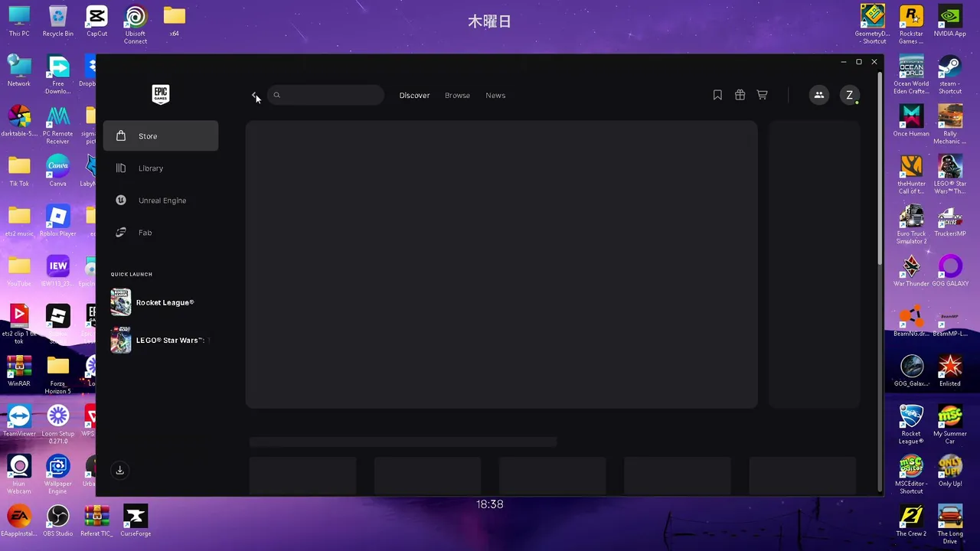
Task: Open the Wallpaper Engine shortcut
Action: [x=58, y=474]
